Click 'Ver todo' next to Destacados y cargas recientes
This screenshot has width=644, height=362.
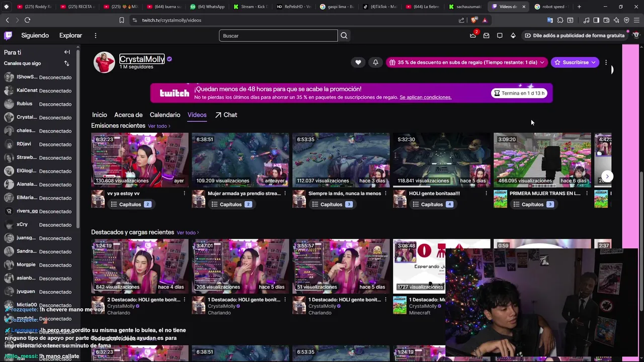(x=188, y=233)
